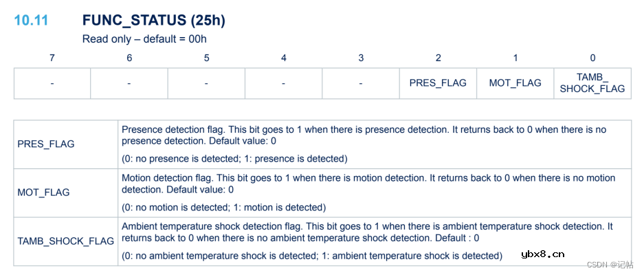Click the ambient temperature shock description text
This screenshot has height=275, width=644.
(368, 232)
